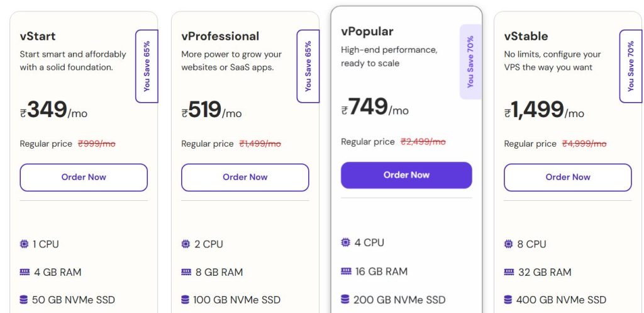Click the purple vPopular Order Now button
Image resolution: width=644 pixels, height=313 pixels.
(x=406, y=175)
